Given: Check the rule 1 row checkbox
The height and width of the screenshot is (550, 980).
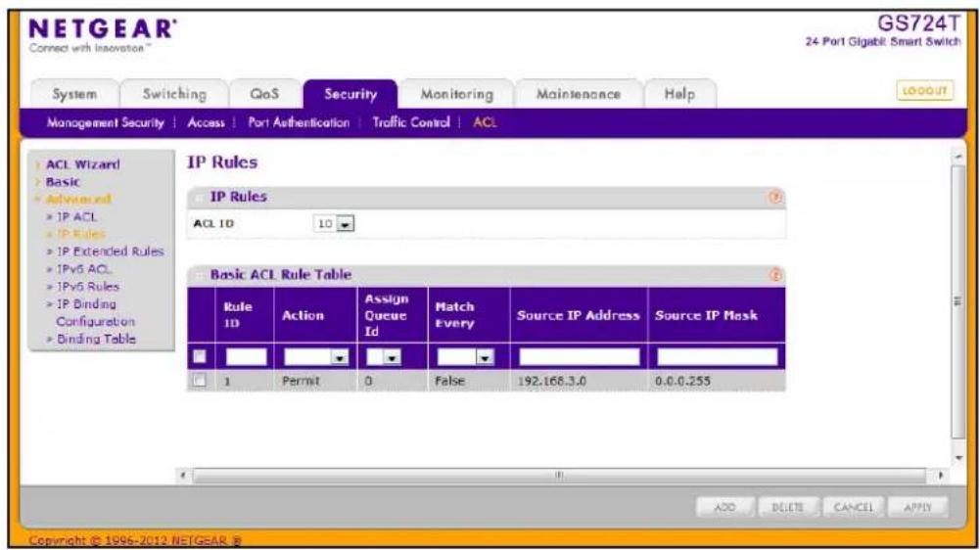Looking at the screenshot, I should point(200,380).
